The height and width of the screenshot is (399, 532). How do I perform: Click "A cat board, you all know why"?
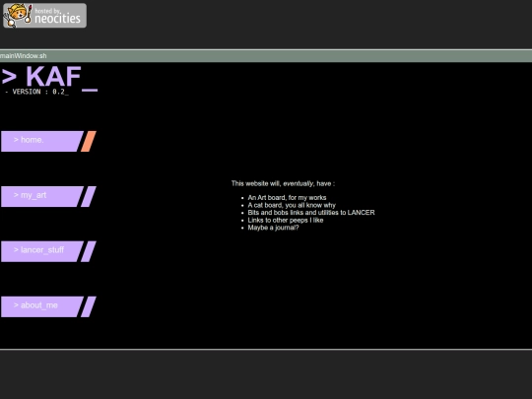coord(292,205)
